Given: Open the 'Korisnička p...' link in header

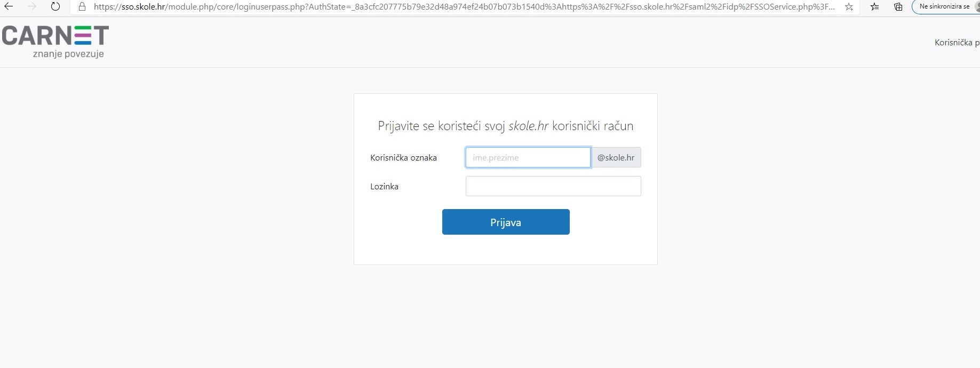Looking at the screenshot, I should pyautogui.click(x=957, y=43).
